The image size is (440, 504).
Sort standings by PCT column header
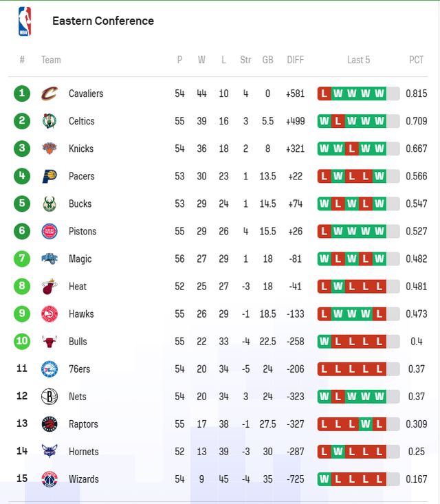417,60
